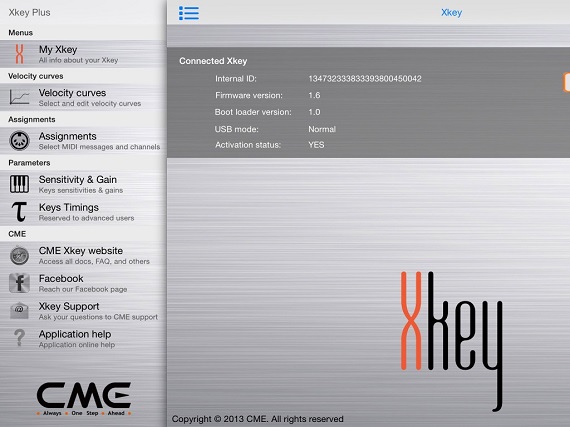
Task: Tap the Facebook f icon
Action: 20,283
